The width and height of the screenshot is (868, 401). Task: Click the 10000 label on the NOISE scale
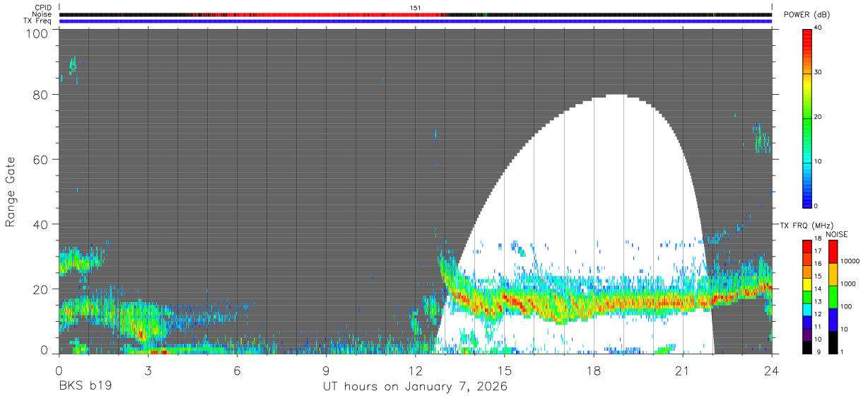click(852, 262)
